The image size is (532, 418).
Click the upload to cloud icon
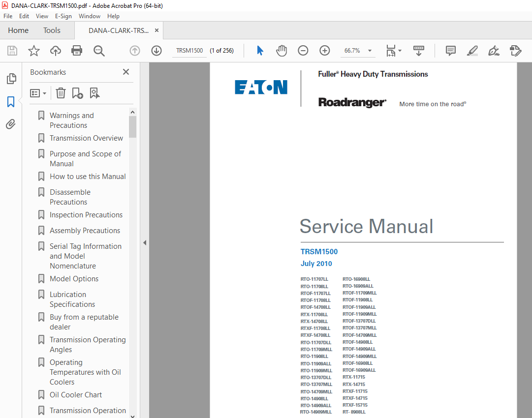click(55, 51)
